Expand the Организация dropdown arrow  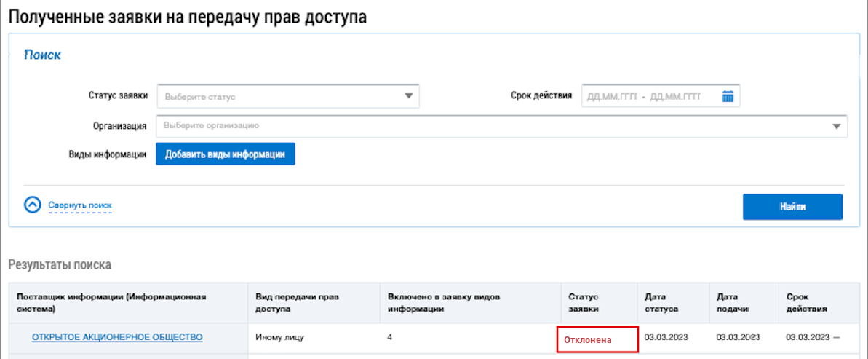pos(837,125)
